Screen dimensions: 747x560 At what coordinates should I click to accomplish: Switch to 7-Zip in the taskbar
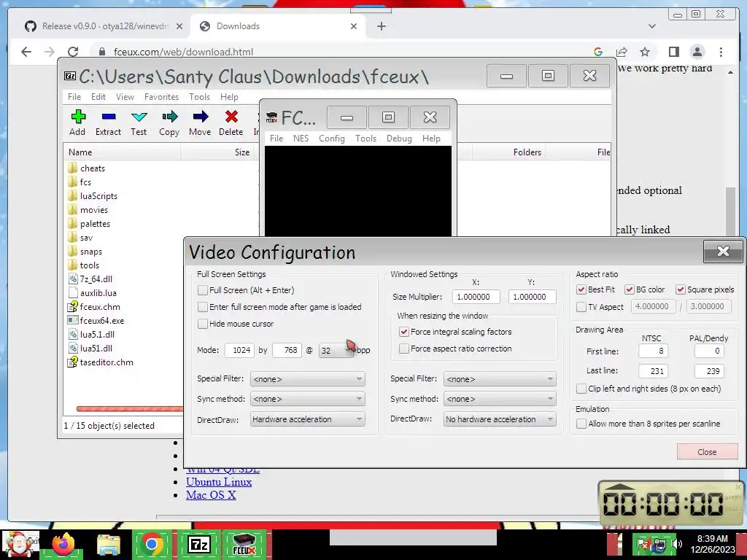[199, 544]
